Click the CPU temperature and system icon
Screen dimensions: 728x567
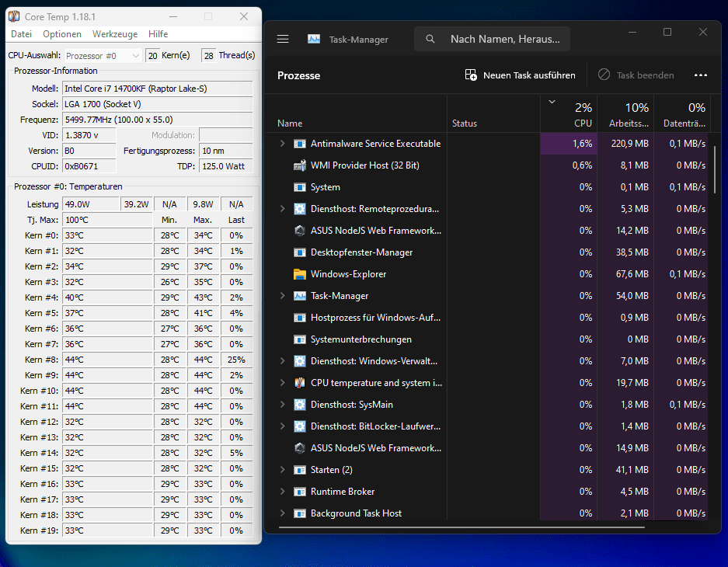click(x=300, y=383)
